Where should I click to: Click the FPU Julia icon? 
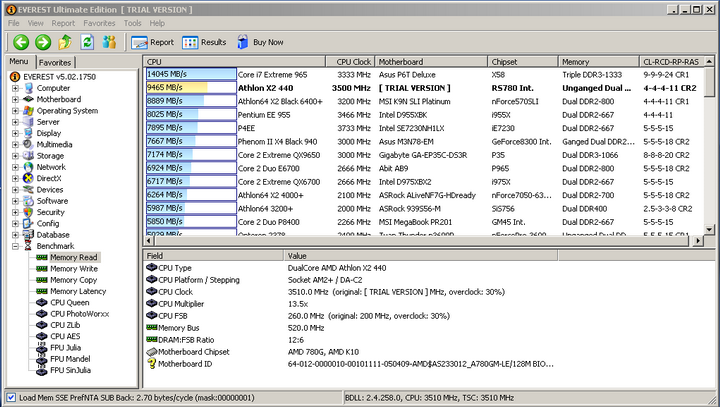(42, 348)
